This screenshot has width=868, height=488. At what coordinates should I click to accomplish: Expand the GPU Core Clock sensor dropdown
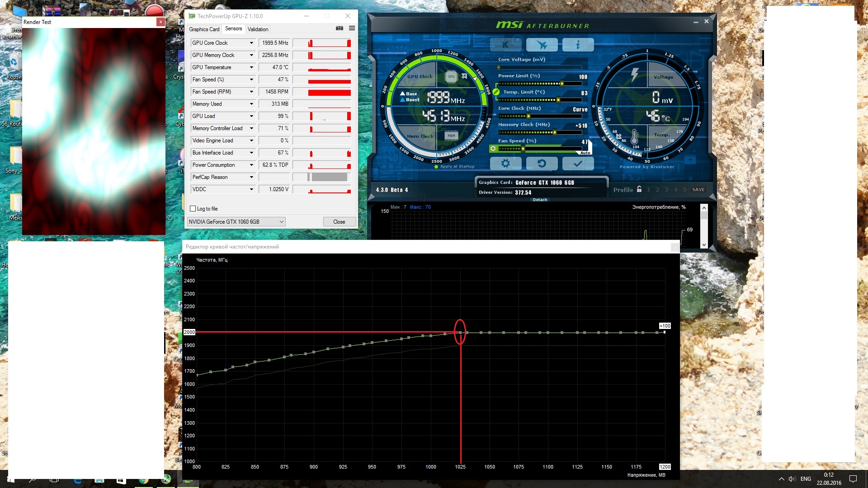tap(251, 43)
